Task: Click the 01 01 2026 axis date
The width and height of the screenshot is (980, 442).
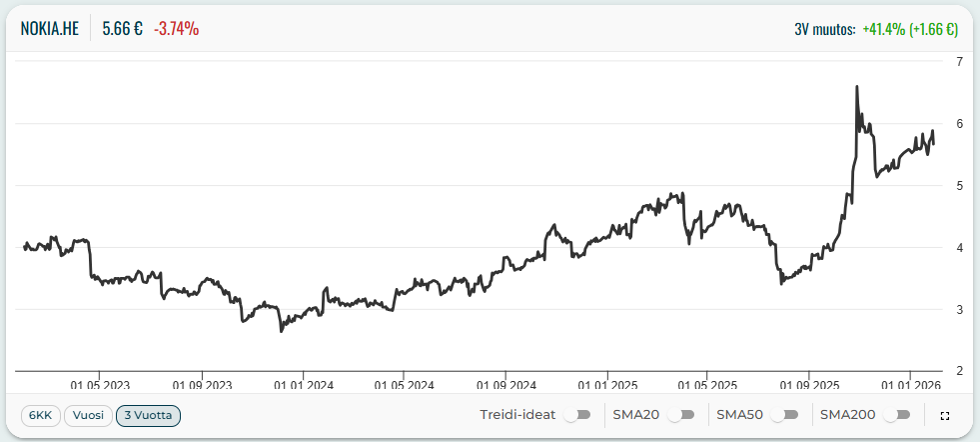Action: (x=910, y=383)
